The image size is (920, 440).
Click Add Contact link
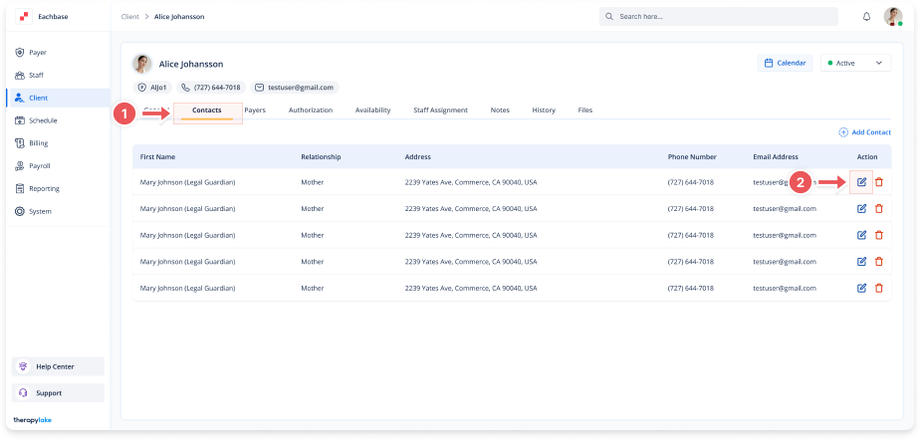click(x=864, y=132)
